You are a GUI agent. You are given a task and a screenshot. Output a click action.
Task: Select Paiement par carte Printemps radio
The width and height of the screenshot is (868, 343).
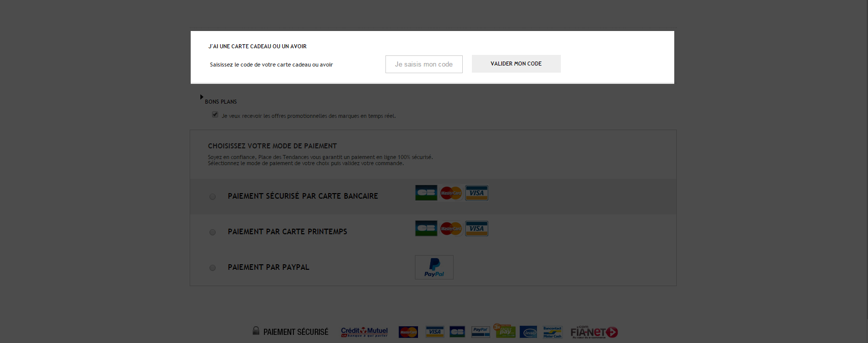(213, 232)
